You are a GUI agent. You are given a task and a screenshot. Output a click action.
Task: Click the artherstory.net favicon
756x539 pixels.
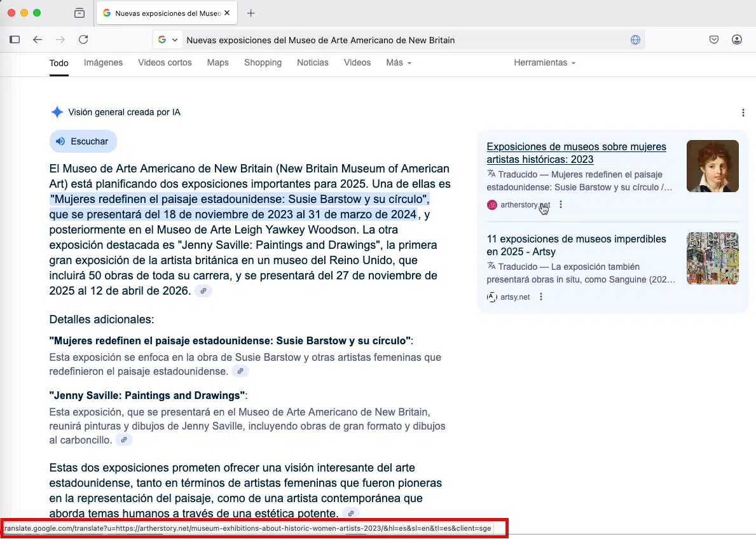[x=491, y=205]
